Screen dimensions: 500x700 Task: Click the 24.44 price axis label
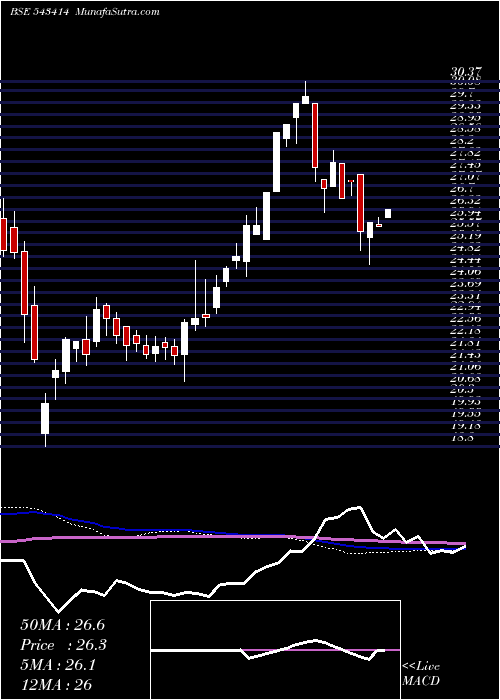pyautogui.click(x=465, y=258)
